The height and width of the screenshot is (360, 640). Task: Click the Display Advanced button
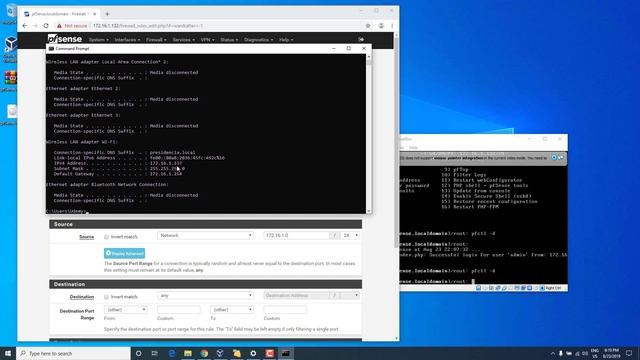coord(124,253)
